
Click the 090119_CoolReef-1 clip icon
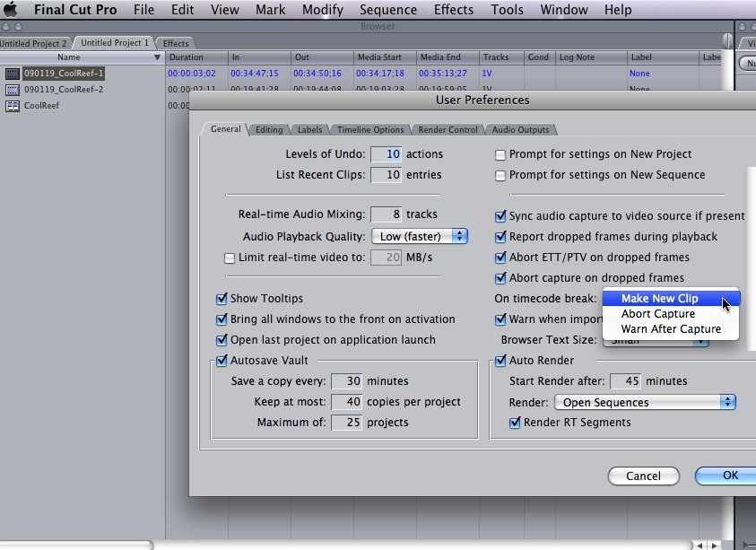13,74
